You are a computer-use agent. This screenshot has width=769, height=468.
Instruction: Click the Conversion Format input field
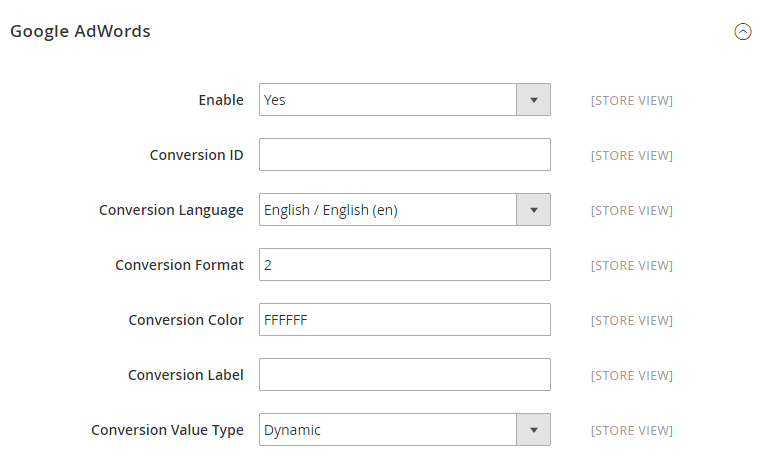tap(405, 264)
